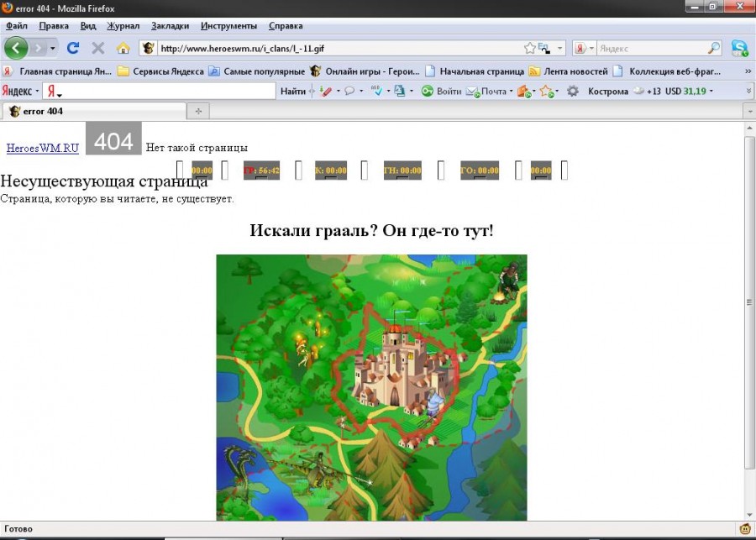The height and width of the screenshot is (540, 756).
Task: Open the Skype toolbar icon
Action: [x=739, y=48]
